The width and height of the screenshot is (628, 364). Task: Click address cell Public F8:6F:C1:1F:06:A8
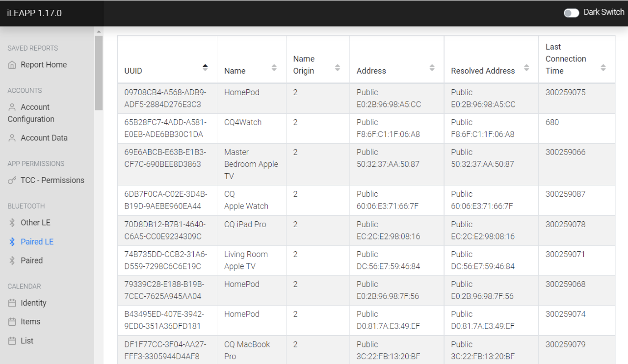pyautogui.click(x=397, y=128)
